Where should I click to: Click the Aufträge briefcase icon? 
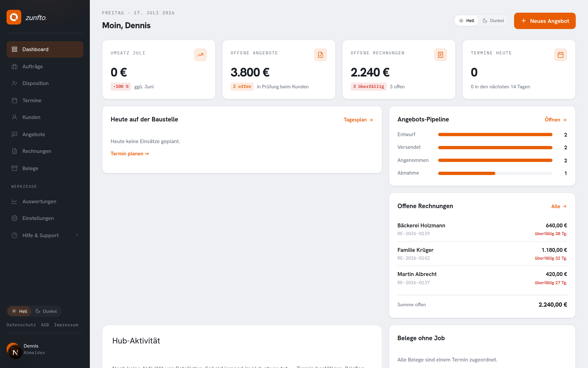point(14,66)
